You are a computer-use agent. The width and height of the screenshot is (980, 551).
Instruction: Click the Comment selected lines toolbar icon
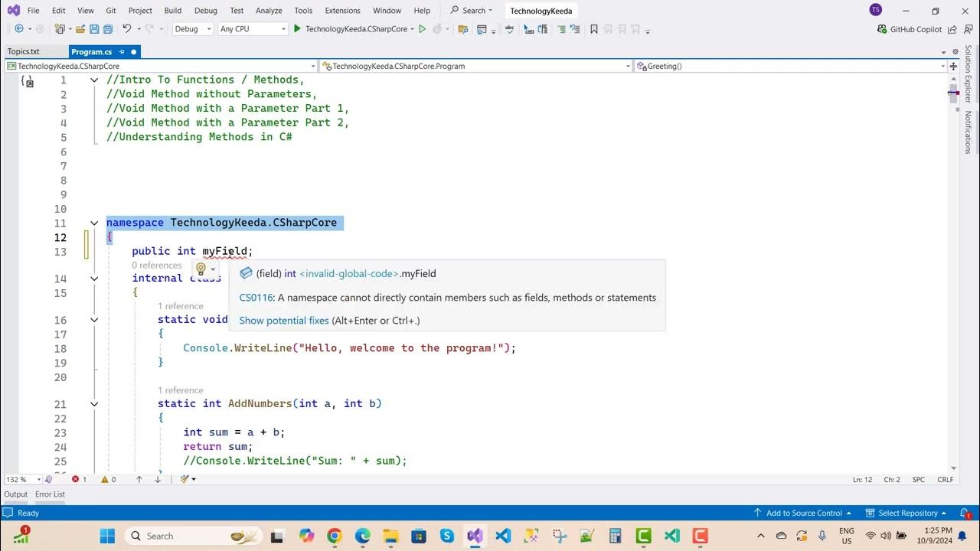[561, 29]
